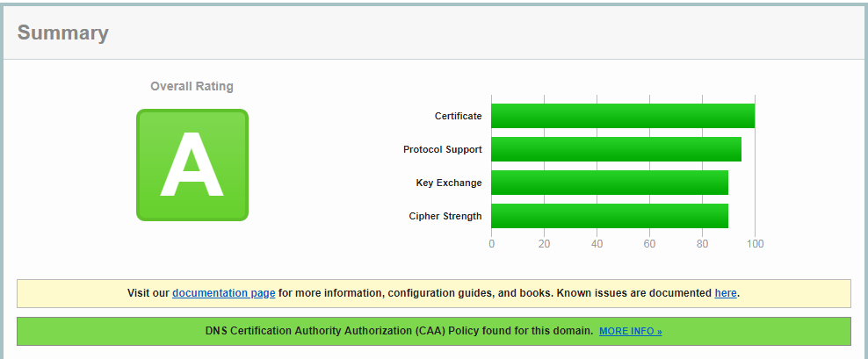
Task: Click the Protocol Support chart label
Action: pyautogui.click(x=442, y=149)
